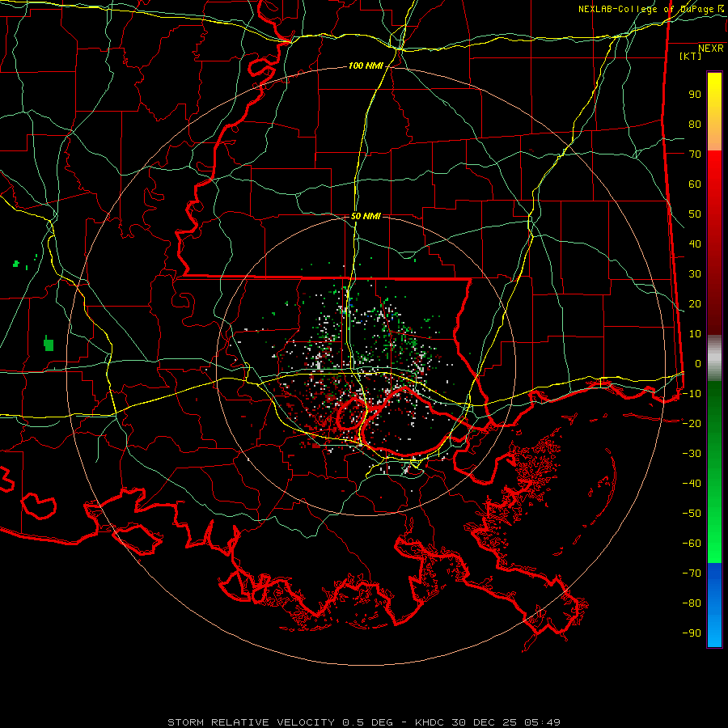
Task: Click the [KT] units label
Action: click(691, 56)
